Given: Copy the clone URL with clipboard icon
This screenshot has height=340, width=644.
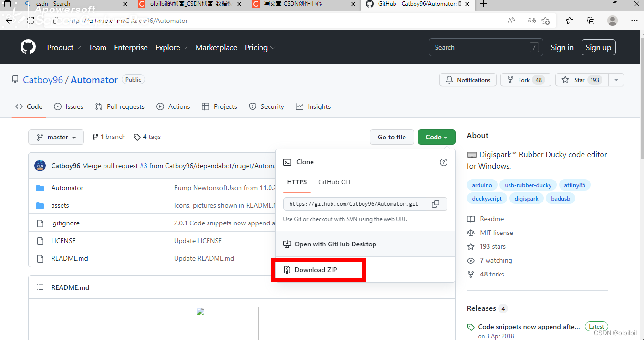Looking at the screenshot, I should [x=436, y=204].
